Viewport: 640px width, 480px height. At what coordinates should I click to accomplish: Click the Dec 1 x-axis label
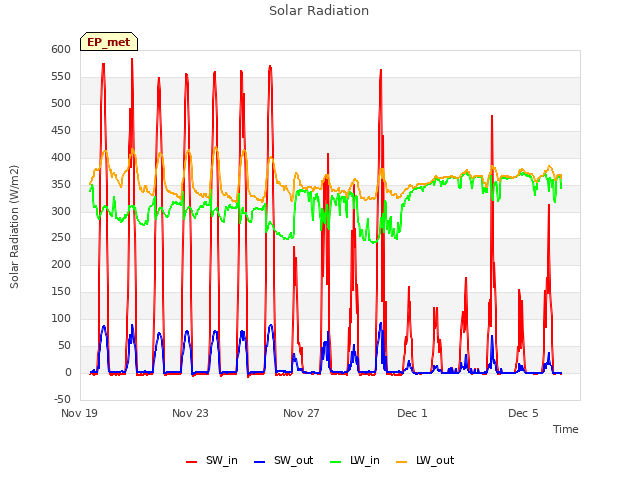point(412,413)
